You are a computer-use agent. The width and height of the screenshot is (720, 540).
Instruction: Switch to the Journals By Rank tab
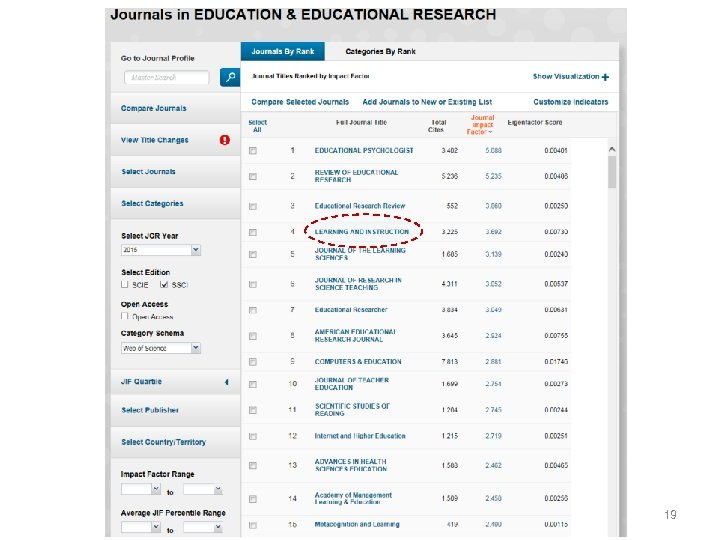tap(283, 51)
